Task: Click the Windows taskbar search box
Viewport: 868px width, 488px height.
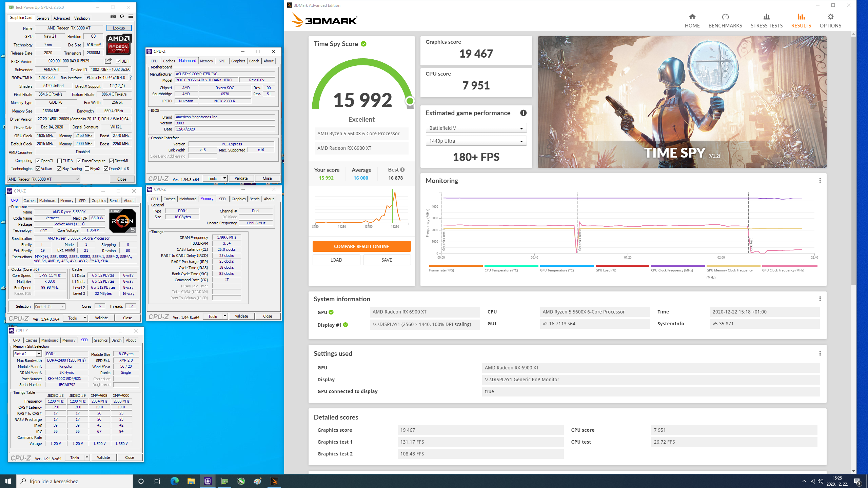Action: tap(75, 481)
